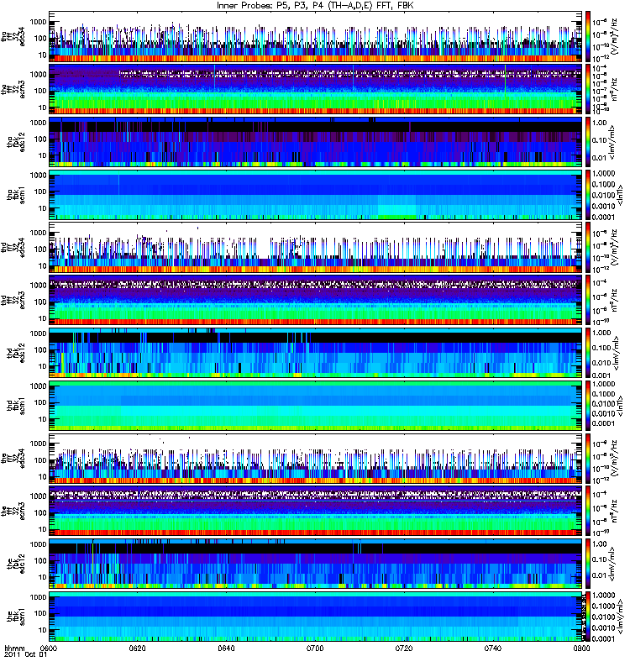
Task: Click the 10 tick label of the fbk scm1 panel
Action: tap(43, 630)
